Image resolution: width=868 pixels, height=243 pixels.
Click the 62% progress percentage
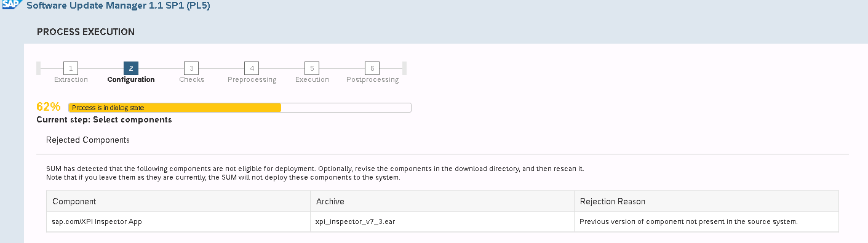(49, 107)
